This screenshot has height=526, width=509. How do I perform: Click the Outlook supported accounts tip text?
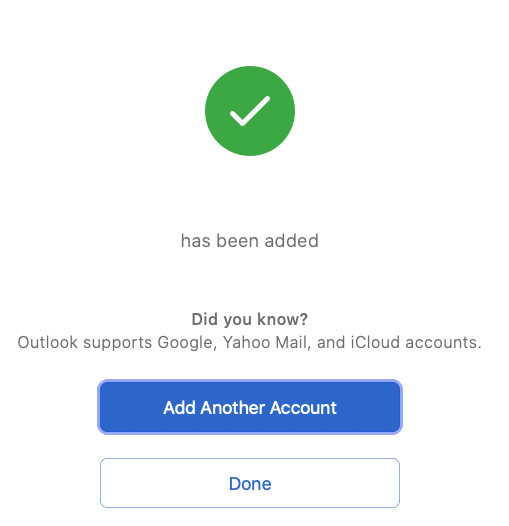250,343
